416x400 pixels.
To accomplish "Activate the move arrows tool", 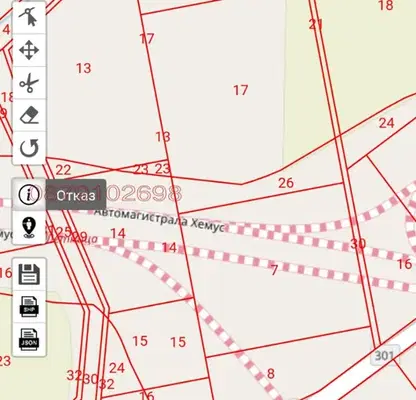I will click(29, 50).
